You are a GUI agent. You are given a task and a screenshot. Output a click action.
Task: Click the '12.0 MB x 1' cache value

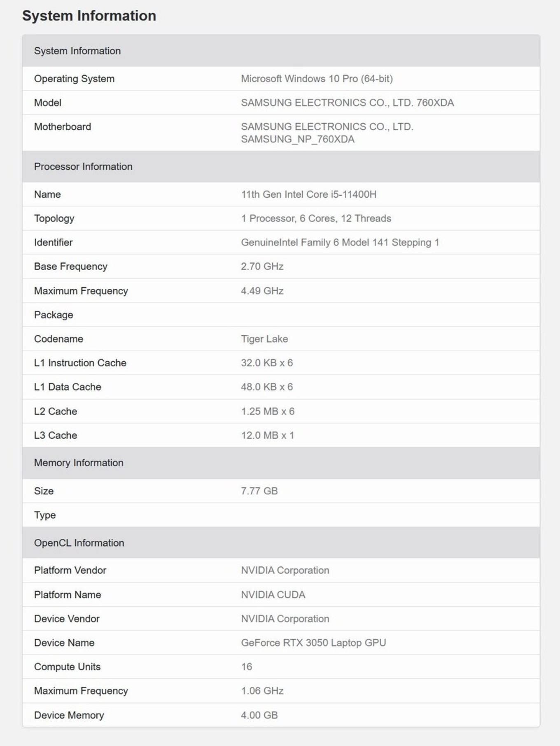pyautogui.click(x=268, y=435)
